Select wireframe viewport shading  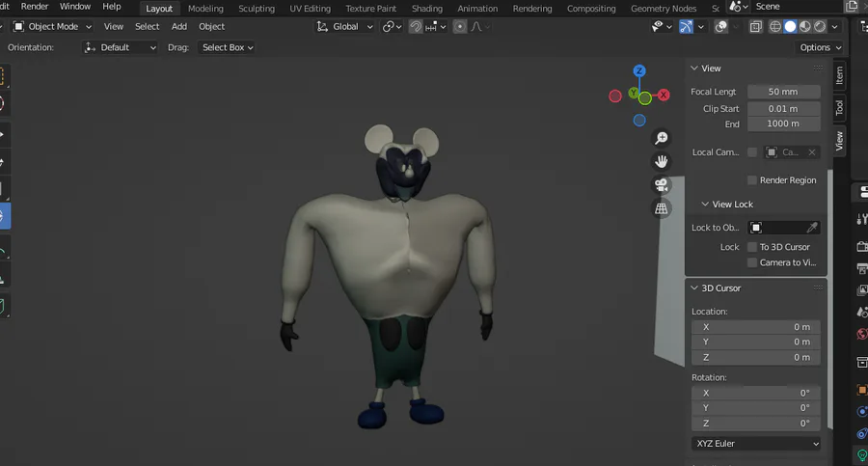point(775,27)
